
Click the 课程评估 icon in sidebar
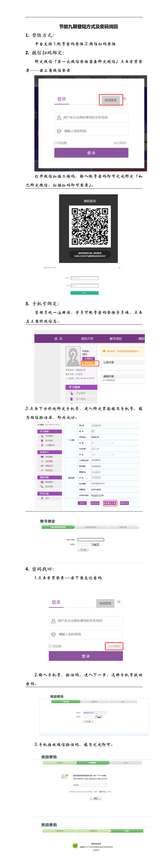coord(42,466)
